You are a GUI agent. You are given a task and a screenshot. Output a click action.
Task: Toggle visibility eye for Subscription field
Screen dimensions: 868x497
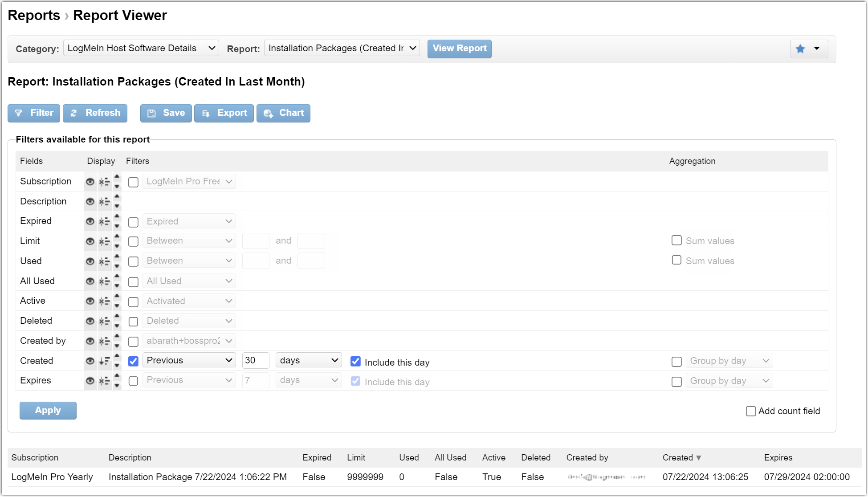(x=90, y=182)
